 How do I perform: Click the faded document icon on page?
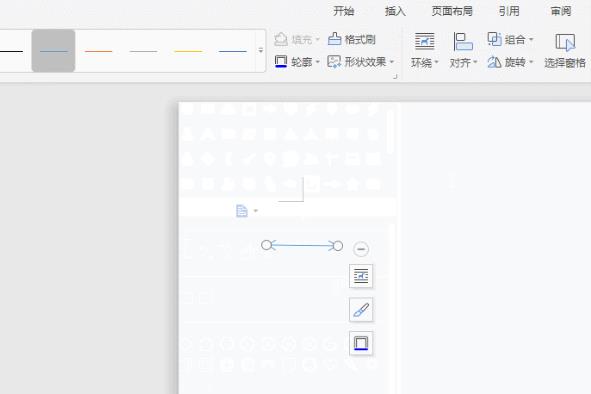(242, 211)
